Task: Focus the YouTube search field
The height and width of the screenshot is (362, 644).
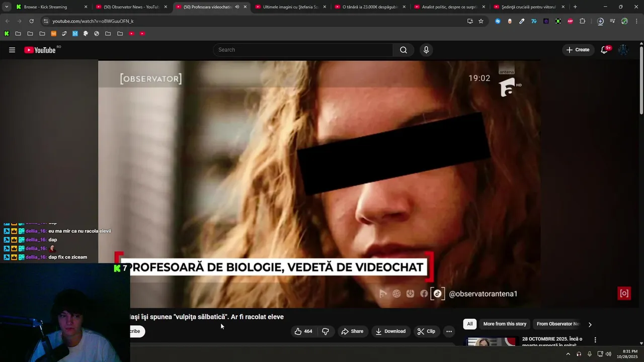Action: pyautogui.click(x=303, y=50)
